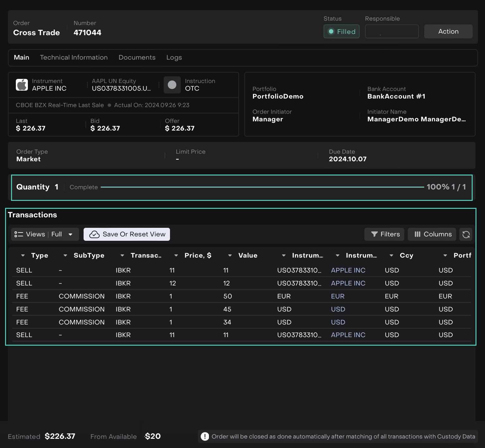485x448 pixels.
Task: Open the Filters funnel button
Action: (x=384, y=234)
